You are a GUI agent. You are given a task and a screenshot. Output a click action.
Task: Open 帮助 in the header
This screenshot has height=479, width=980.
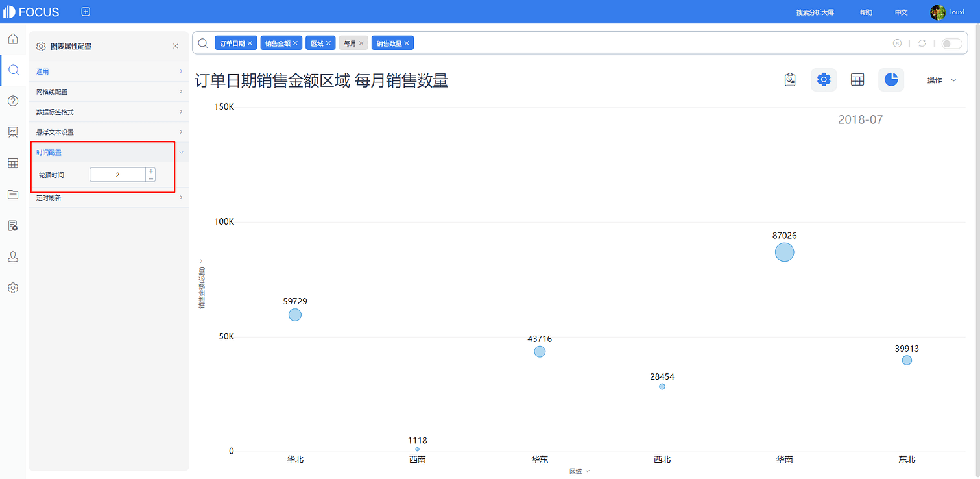coord(866,12)
